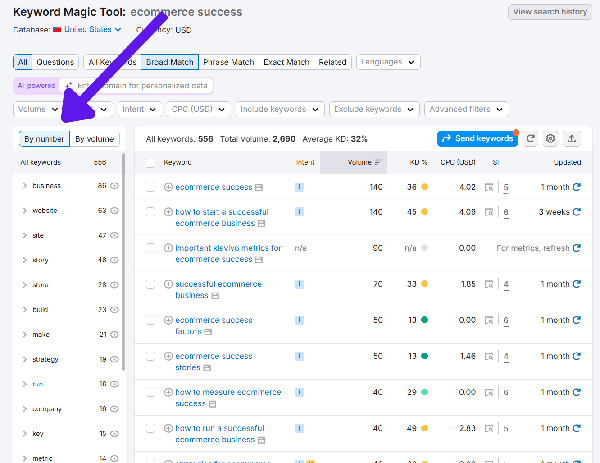Open 'ecommerce success factors' keyword link
This screenshot has width=600, height=463.
point(214,326)
